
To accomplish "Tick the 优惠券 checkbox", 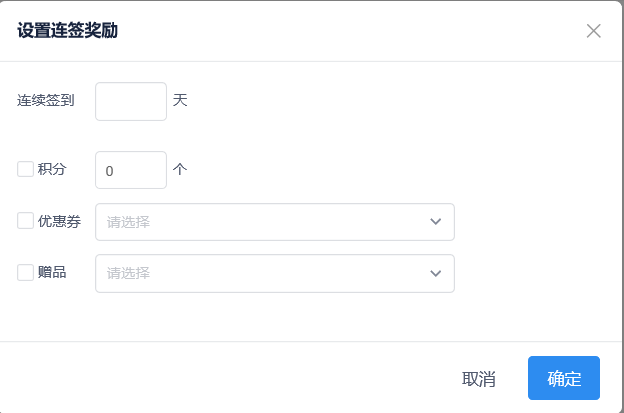I will click(x=26, y=221).
